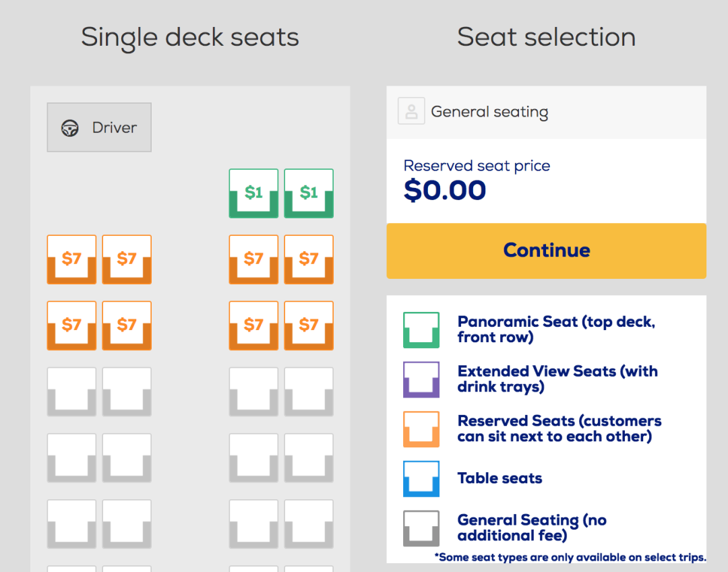
Task: Click the blue Table seats legend icon
Action: point(421,479)
